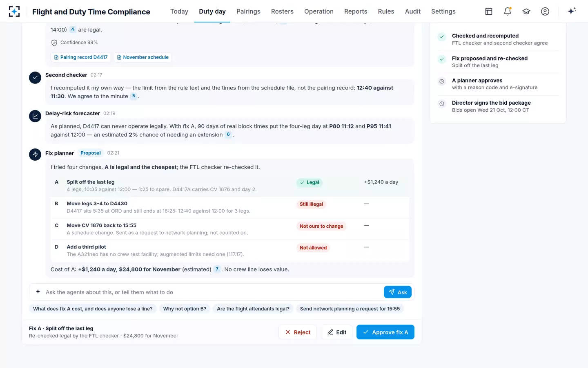588x368 pixels.
Task: Click the Confidence 99% shield icon
Action: 54,43
